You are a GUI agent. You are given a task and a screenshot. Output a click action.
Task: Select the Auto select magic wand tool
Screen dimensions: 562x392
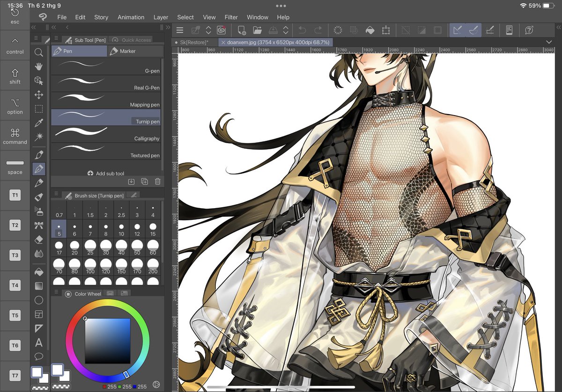click(39, 137)
